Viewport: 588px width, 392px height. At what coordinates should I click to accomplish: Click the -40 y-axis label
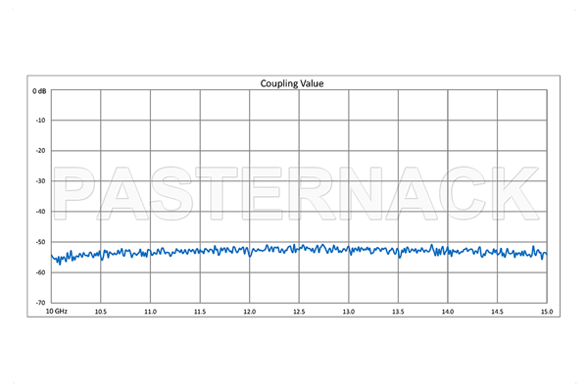(40, 212)
